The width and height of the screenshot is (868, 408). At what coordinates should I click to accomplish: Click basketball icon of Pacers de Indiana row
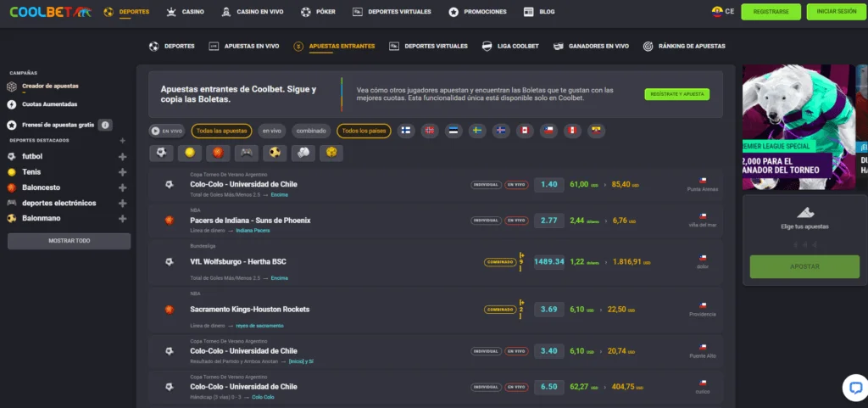coord(170,221)
